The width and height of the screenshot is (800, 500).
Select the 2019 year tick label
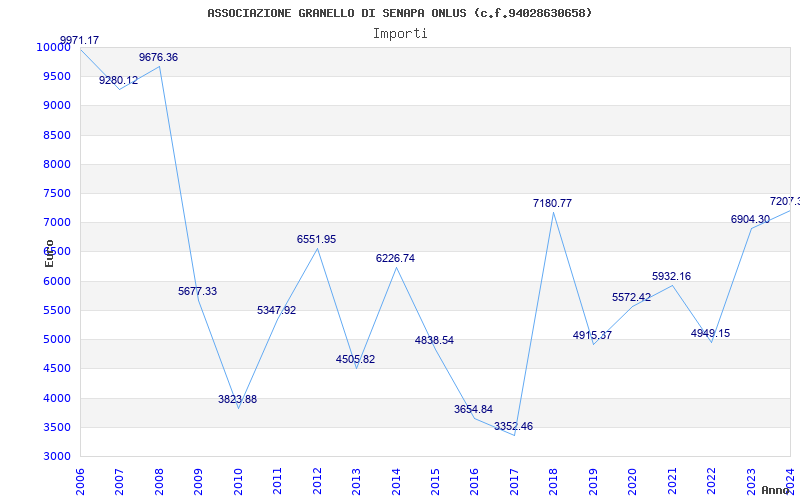593,482
